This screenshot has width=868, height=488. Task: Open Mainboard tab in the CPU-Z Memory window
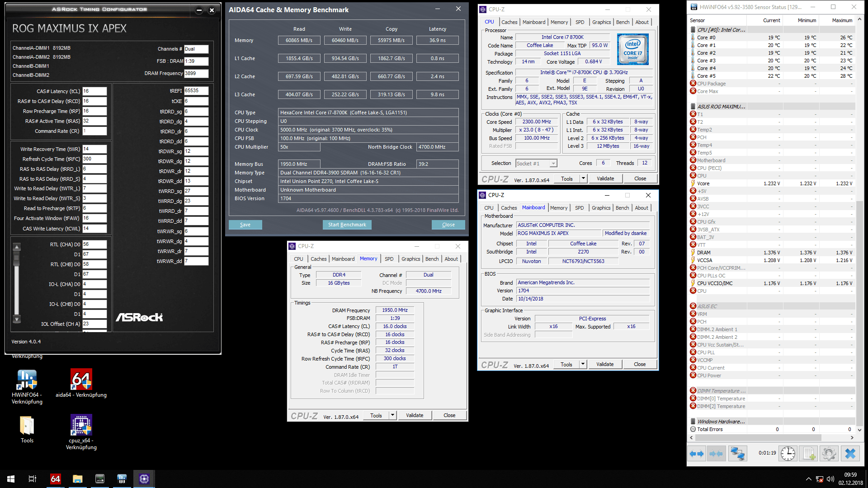(343, 259)
